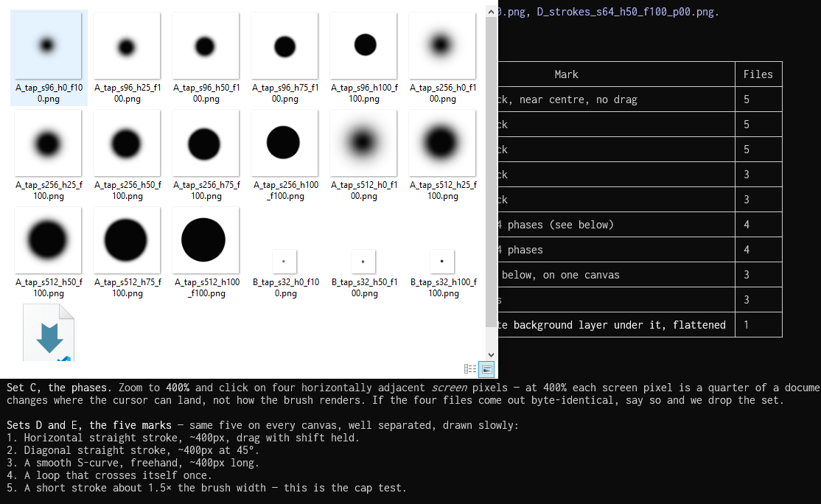This screenshot has width=821, height=504.
Task: Select the A_tap_s96_h100_f100.png thumbnail
Action: 363,46
